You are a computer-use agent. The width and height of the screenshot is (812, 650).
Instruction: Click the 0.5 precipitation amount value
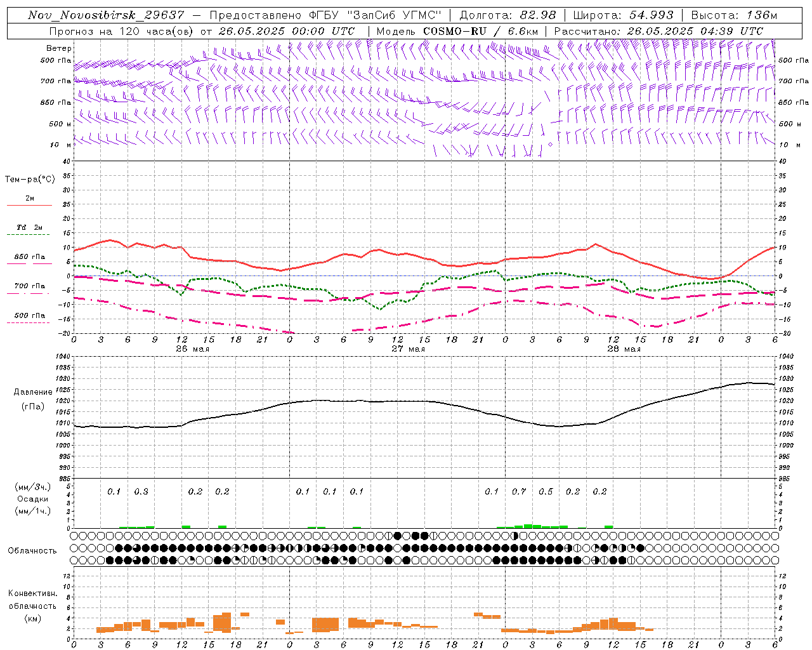coord(546,491)
